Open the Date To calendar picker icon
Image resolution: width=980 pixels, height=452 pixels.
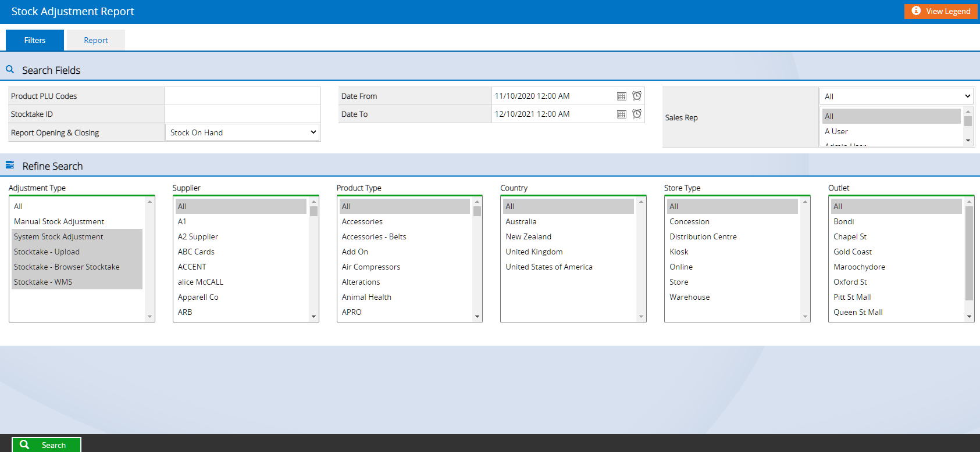(x=622, y=114)
